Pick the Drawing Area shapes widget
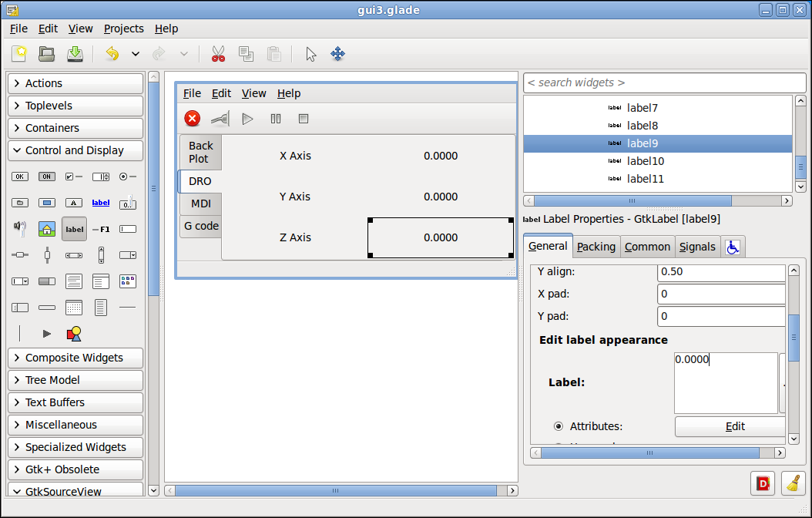The image size is (812, 518). (73, 334)
